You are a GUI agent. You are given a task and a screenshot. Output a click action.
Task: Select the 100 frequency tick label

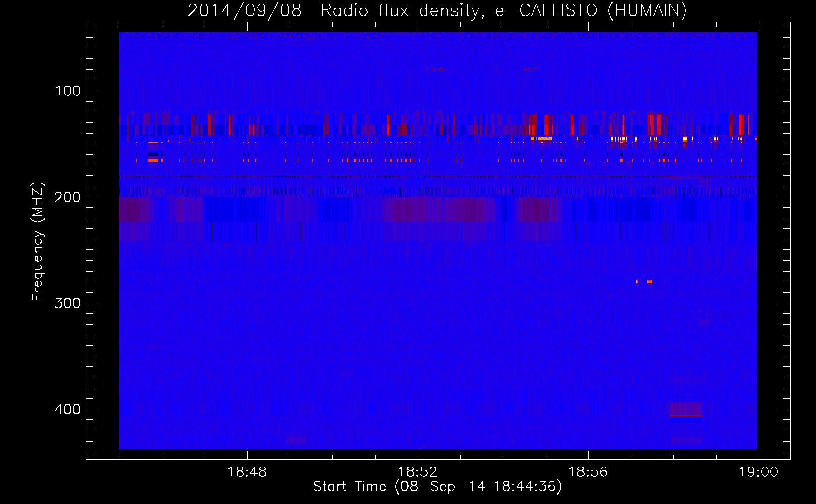pos(68,91)
